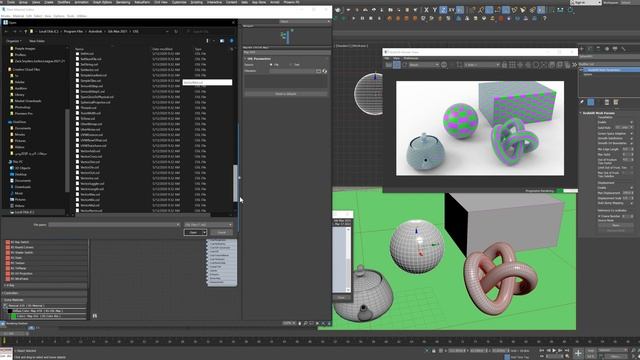640x360 pixels.
Task: Select the Y axis constraint icon
Action: [435, 10]
